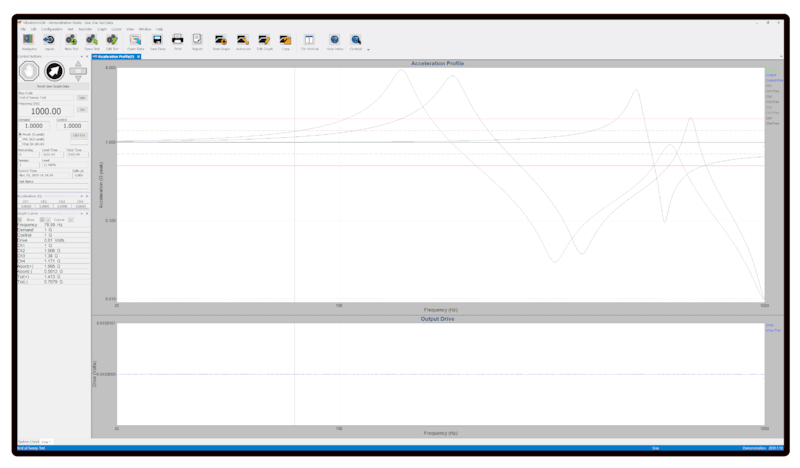
Task: Close the Graph Cursor panel
Action: (x=87, y=213)
